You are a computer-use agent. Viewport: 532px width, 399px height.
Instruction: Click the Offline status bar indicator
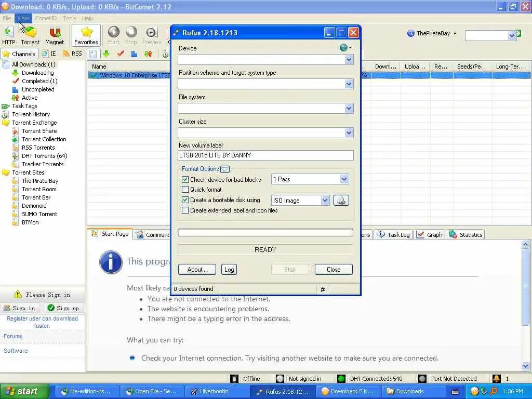click(245, 379)
